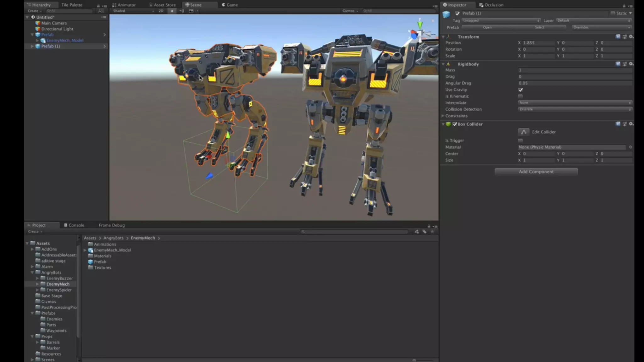This screenshot has height=362, width=644.
Task: Switch to the Game tab
Action: 230,5
